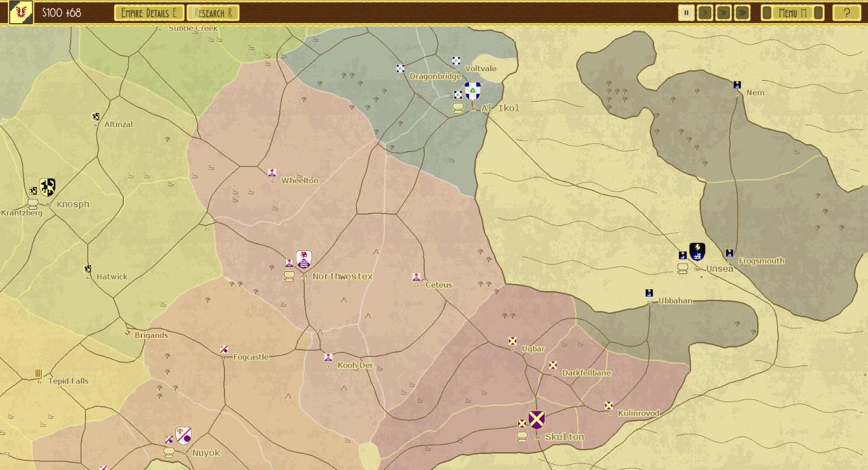Click the blue checkered flag beside Dragonbridge

pos(400,68)
